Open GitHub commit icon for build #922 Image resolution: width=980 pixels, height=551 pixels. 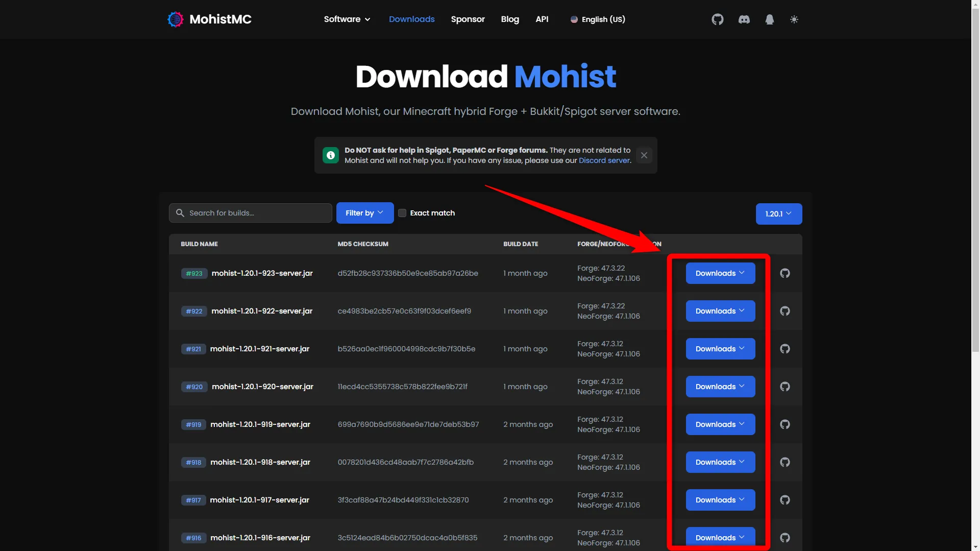pos(785,311)
